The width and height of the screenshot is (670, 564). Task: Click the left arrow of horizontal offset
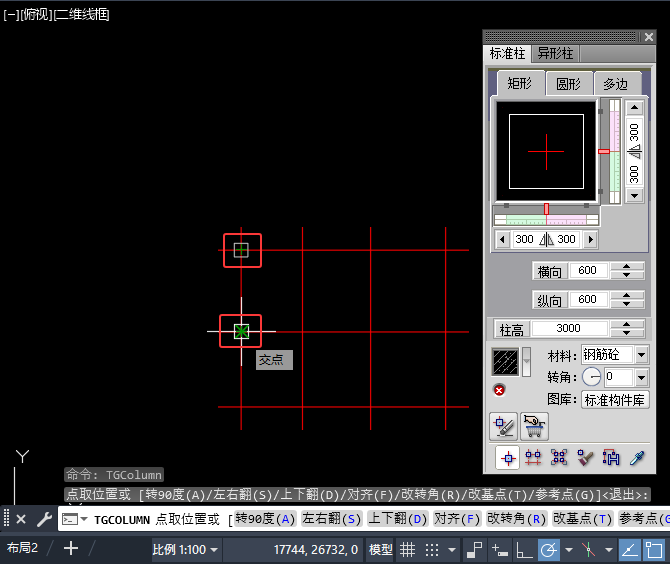click(502, 239)
